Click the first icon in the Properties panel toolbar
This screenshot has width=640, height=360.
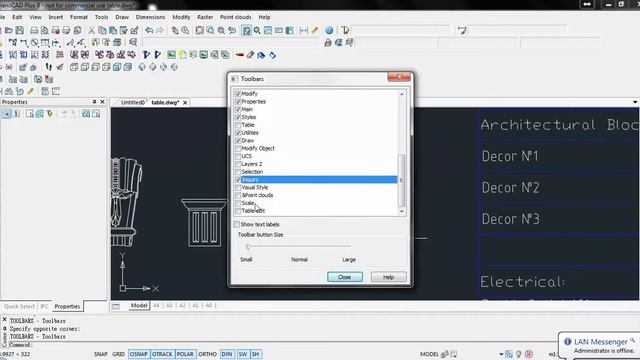click(6, 114)
